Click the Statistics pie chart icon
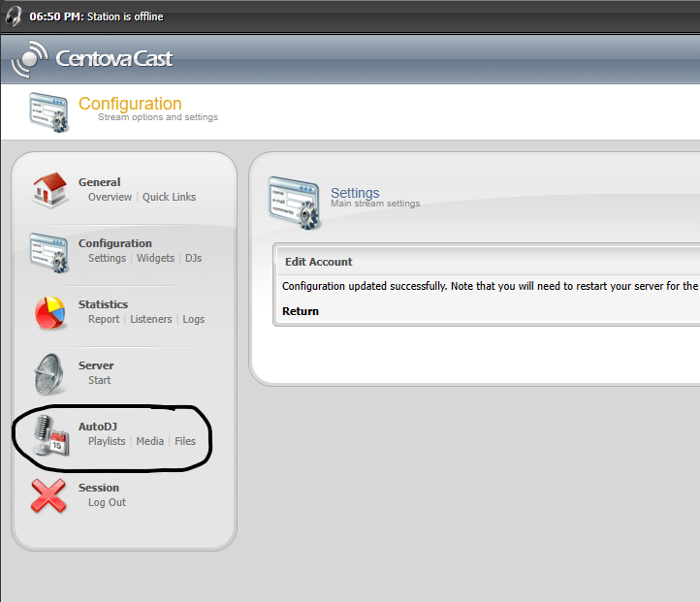 click(x=50, y=313)
